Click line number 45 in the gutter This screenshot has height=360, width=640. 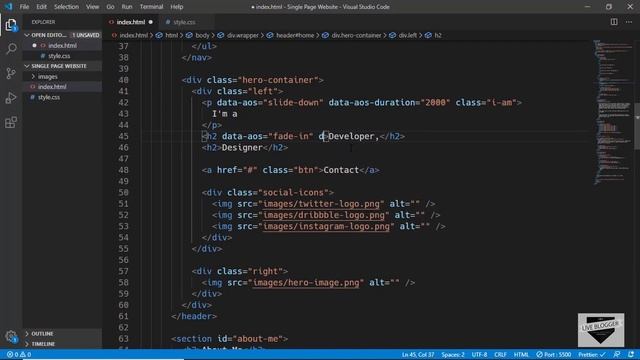[x=123, y=136]
